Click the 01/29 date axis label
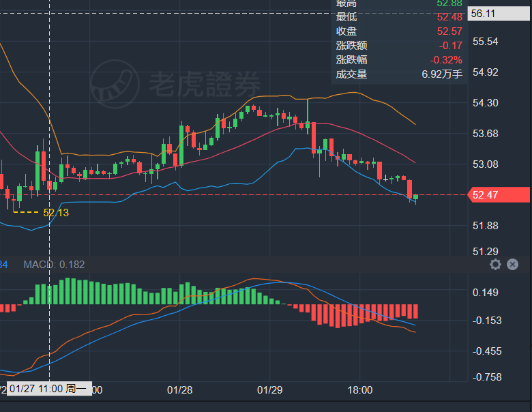The image size is (532, 412). pos(269,390)
